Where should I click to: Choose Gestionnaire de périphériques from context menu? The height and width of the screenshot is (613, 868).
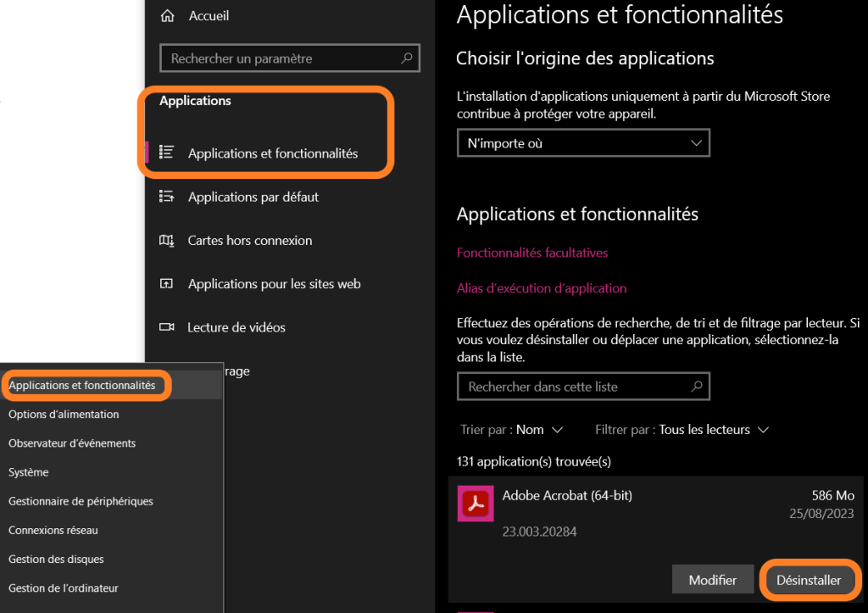click(81, 501)
